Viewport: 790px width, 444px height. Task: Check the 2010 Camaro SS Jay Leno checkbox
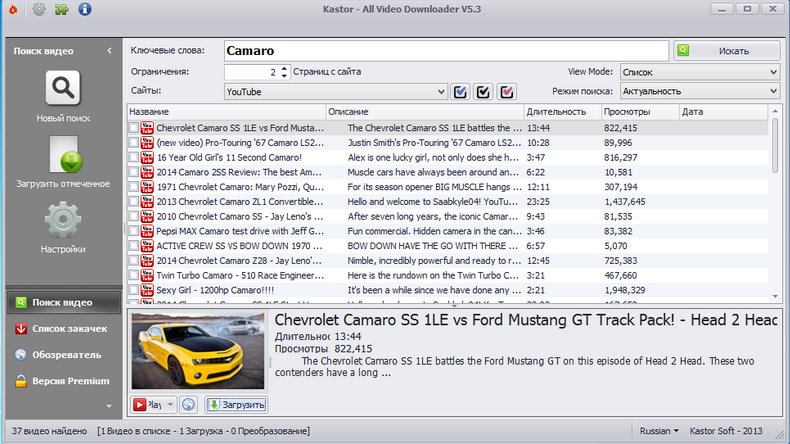click(x=134, y=216)
